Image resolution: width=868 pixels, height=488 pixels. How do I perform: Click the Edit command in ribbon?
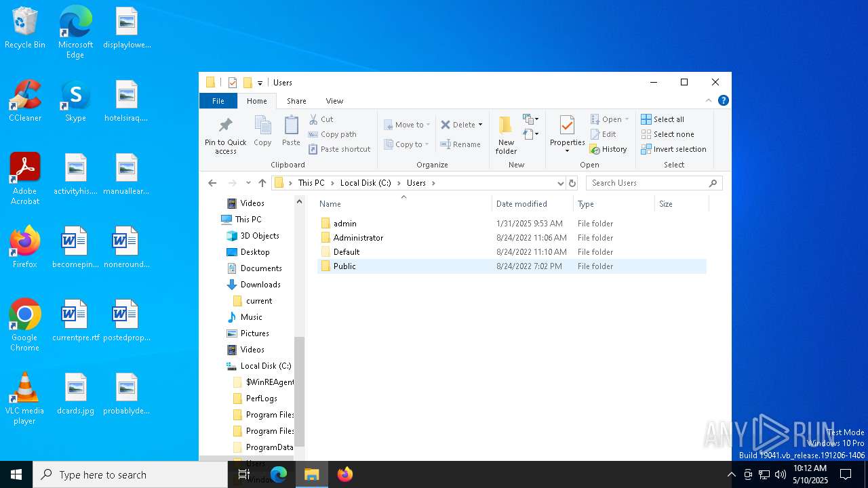pyautogui.click(x=603, y=134)
